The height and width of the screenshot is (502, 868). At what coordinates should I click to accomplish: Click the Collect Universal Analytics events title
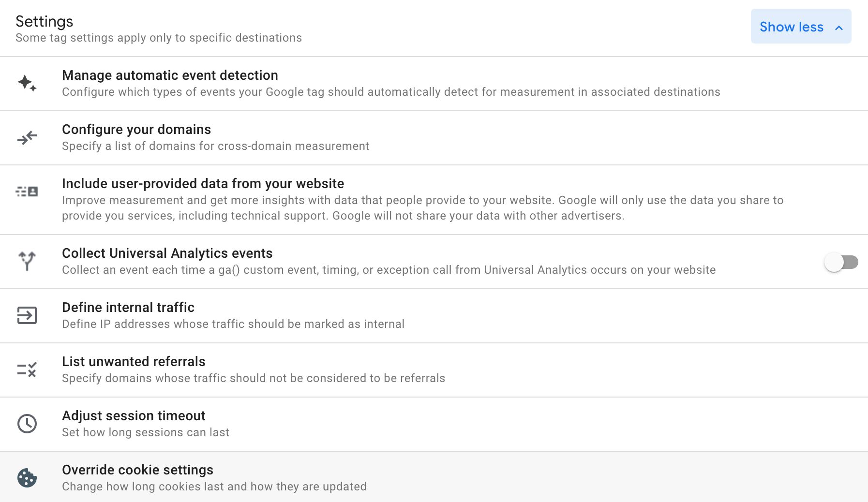pyautogui.click(x=167, y=253)
